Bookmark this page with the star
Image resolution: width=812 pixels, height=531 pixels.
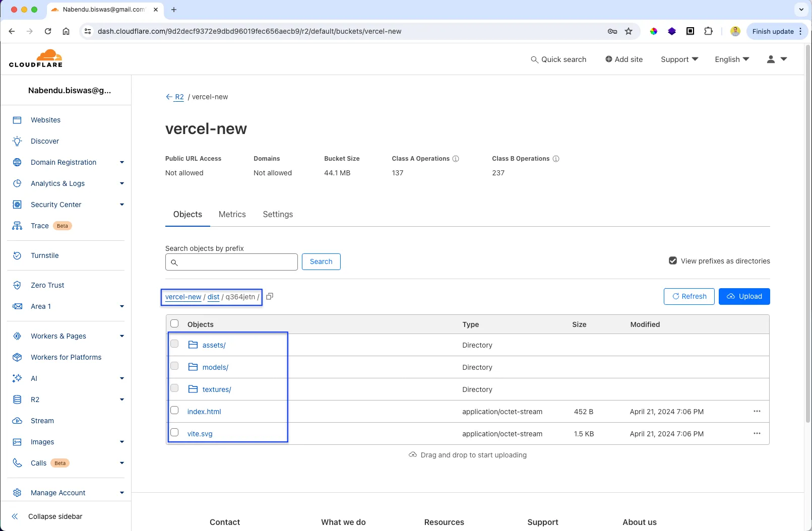pos(629,31)
